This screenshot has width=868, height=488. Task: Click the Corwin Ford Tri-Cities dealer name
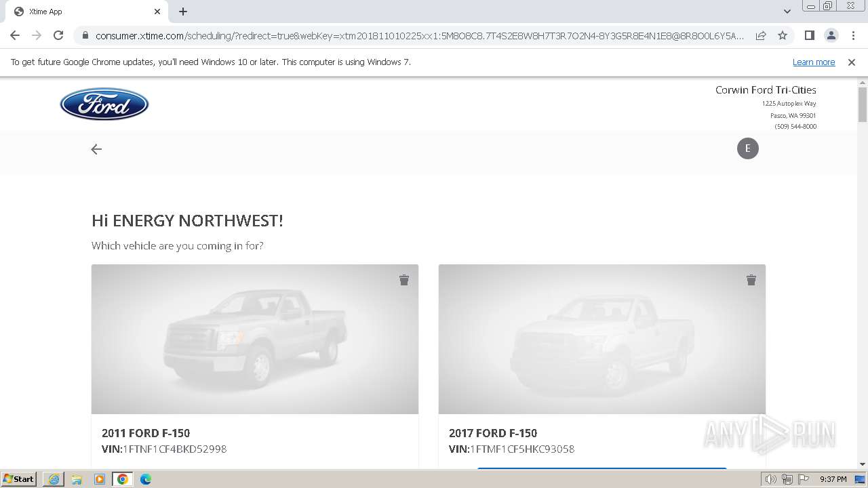(766, 89)
